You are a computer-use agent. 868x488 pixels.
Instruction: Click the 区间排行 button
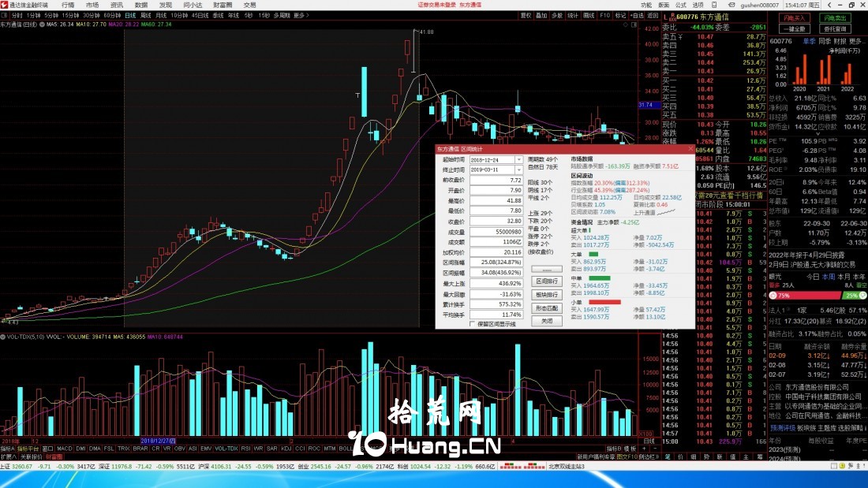(546, 281)
